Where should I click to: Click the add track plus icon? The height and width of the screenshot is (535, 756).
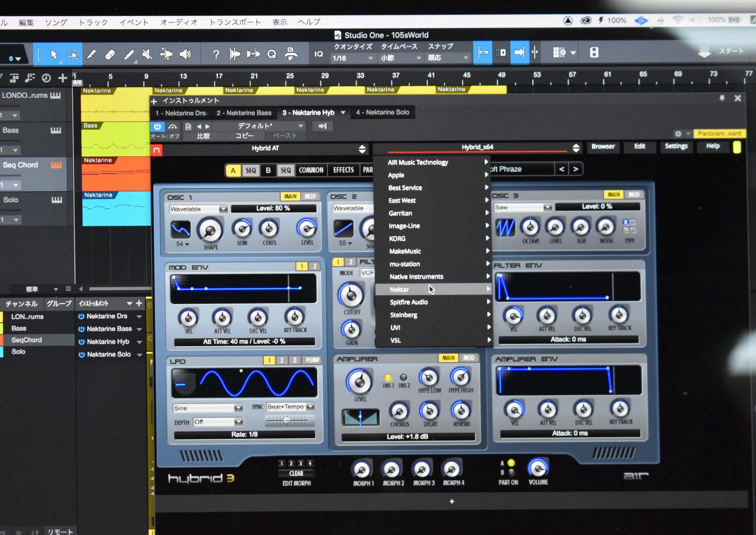(62, 78)
